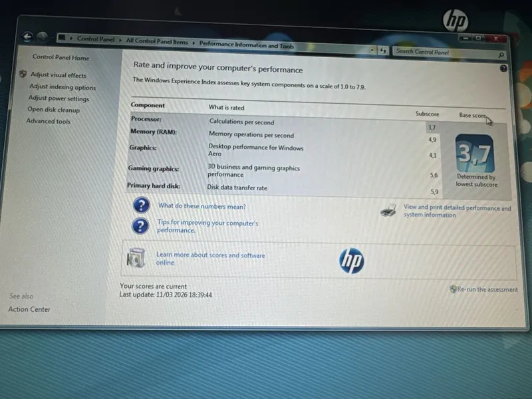This screenshot has width=532, height=399.
Task: Click the What is rated column header
Action: pyautogui.click(x=226, y=108)
